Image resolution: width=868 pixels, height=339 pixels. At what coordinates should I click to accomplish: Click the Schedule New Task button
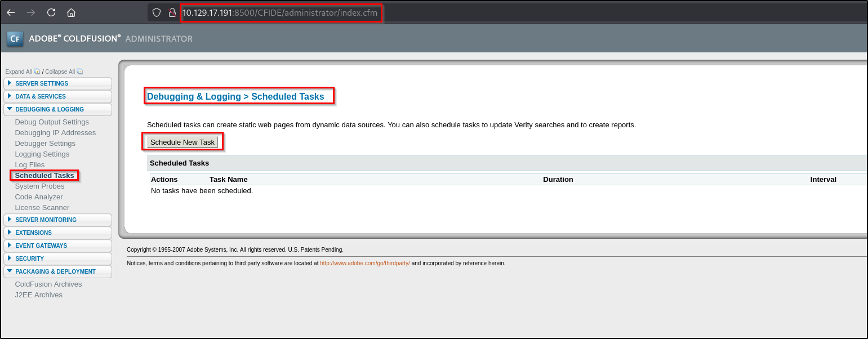182,141
